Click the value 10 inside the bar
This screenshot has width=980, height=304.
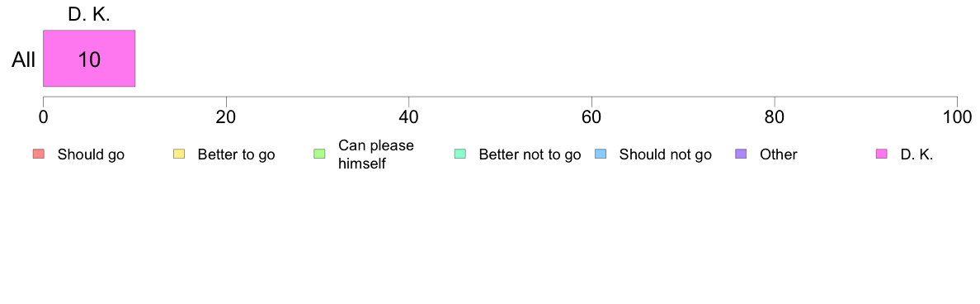tap(89, 59)
